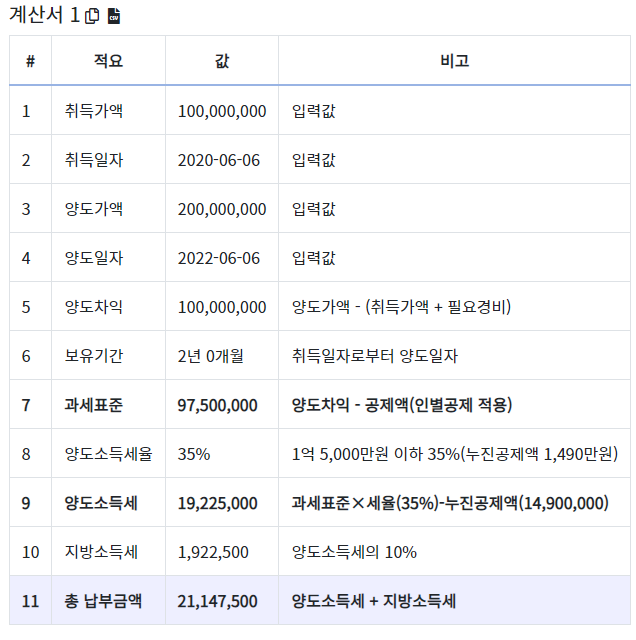636x640 pixels.
Task: Click the 양도일자 row label
Action: pos(93,258)
